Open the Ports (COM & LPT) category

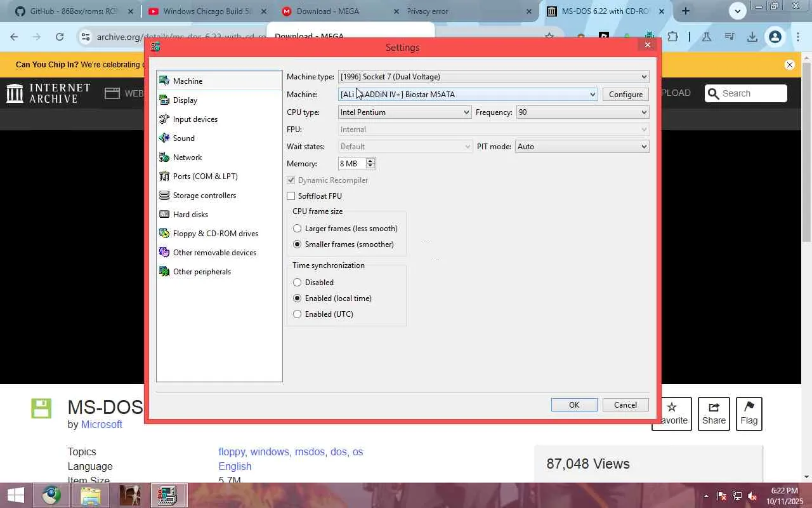(219, 176)
